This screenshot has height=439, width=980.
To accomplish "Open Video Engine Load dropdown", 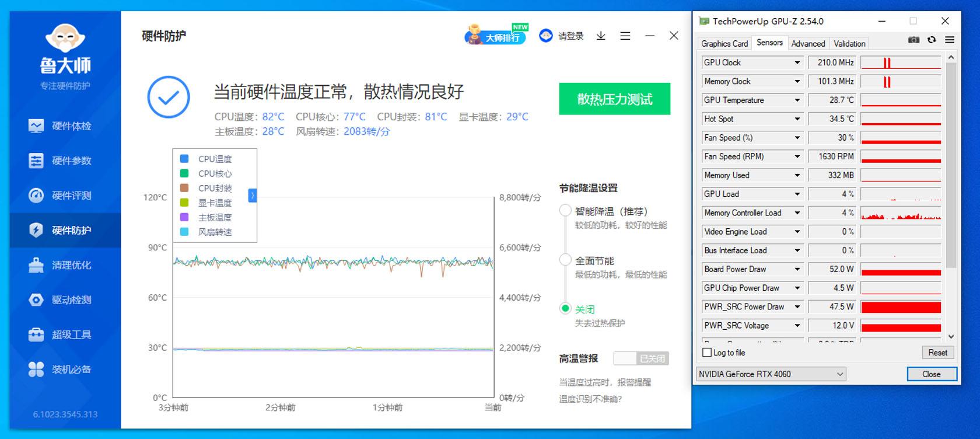I will pos(797,232).
